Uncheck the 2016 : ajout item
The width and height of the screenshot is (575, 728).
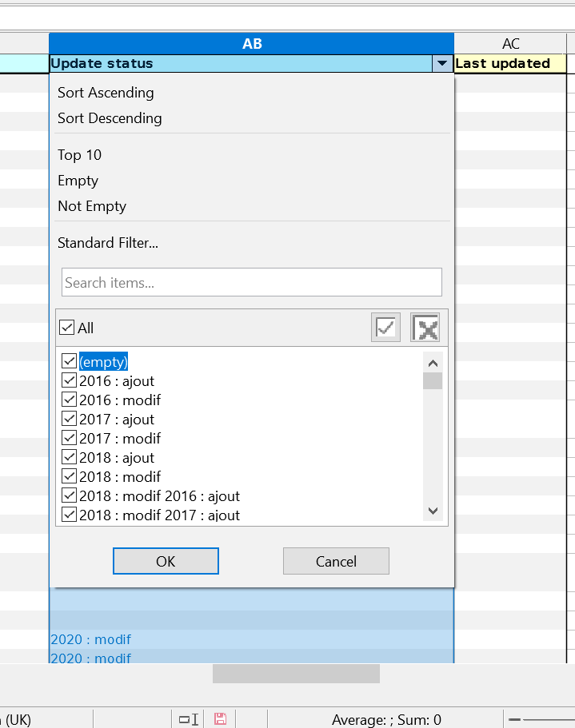70,380
